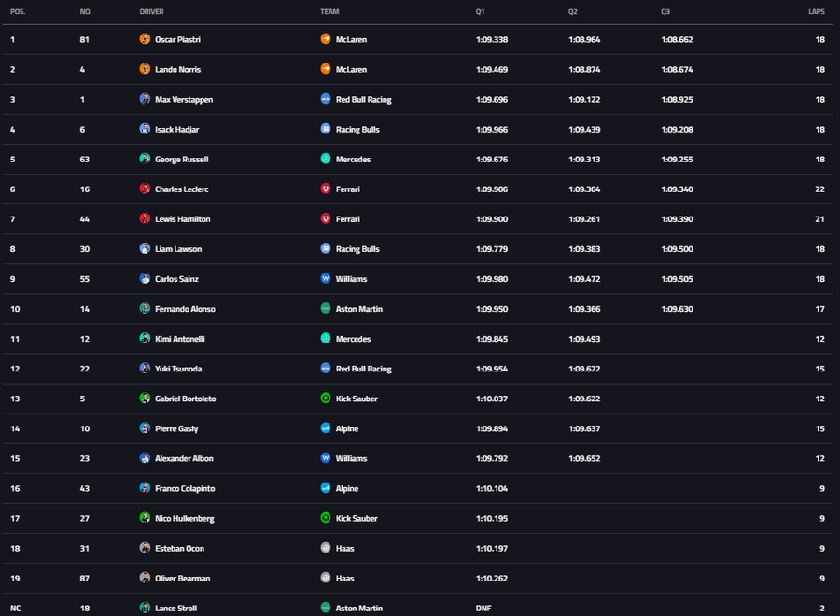
Task: Select Red Bull Racing team in Yuki Tsunoda row
Action: (x=363, y=369)
